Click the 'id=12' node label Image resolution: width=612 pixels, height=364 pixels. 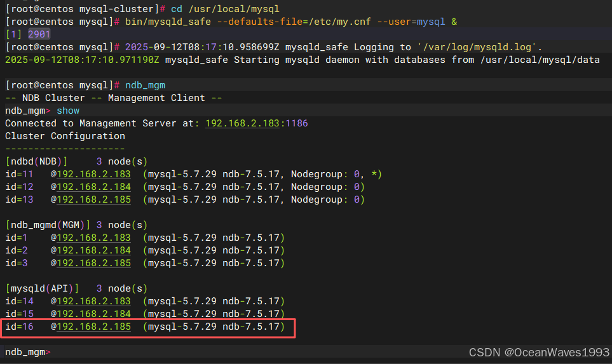pyautogui.click(x=19, y=187)
